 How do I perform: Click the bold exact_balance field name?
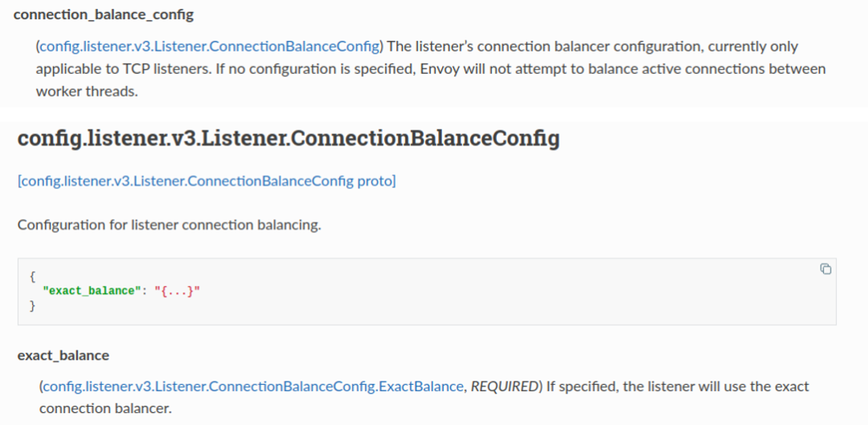(63, 355)
